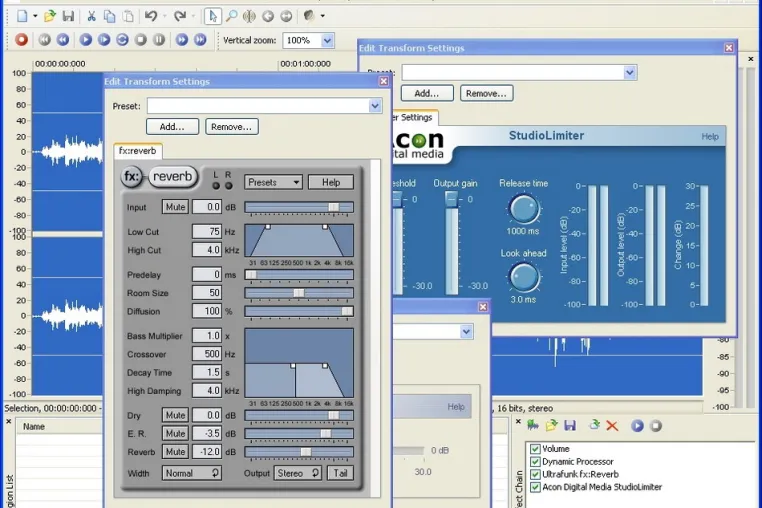The width and height of the screenshot is (762, 508).
Task: Fast forward the audio
Action: (x=182, y=39)
